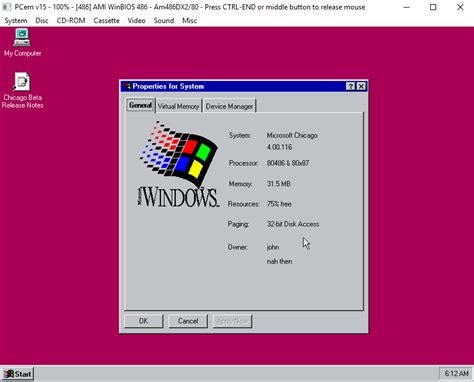
Task: Click the System label in dialog
Action: (x=240, y=135)
